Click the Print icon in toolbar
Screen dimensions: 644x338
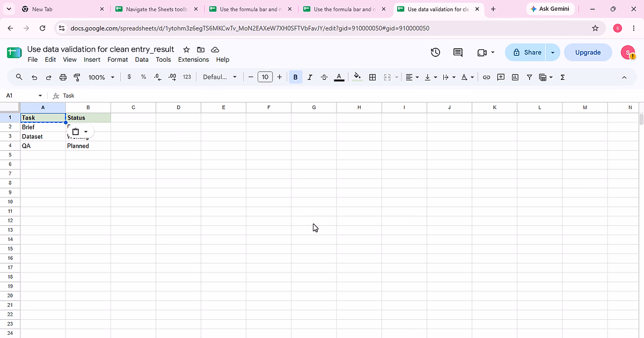pyautogui.click(x=63, y=77)
